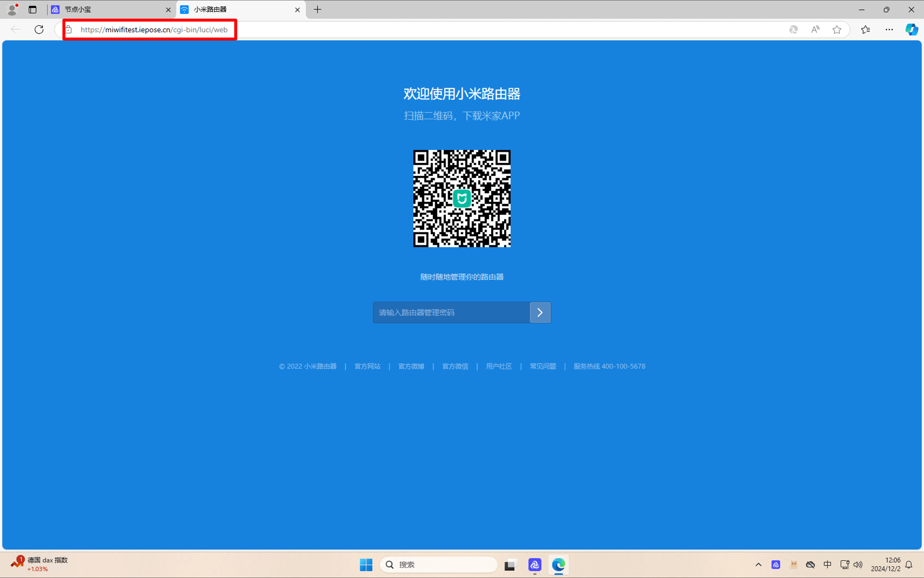The image size is (924, 578).
Task: View site security info via lock icon
Action: point(69,29)
